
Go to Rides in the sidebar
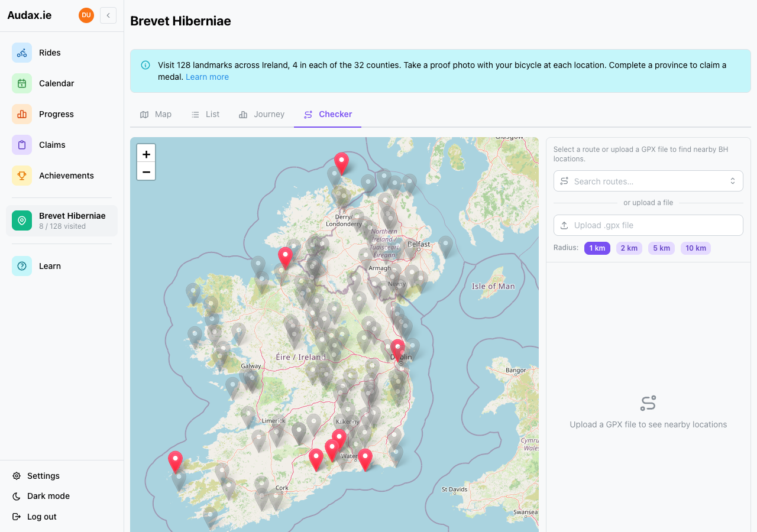[62, 53]
